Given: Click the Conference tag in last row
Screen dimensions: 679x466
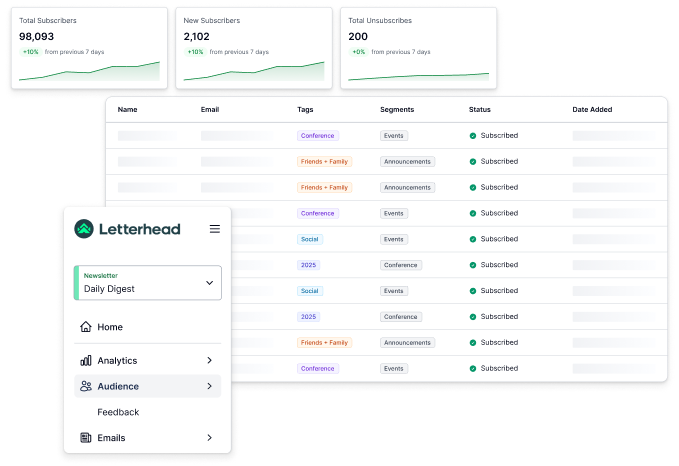Looking at the screenshot, I should coord(317,369).
